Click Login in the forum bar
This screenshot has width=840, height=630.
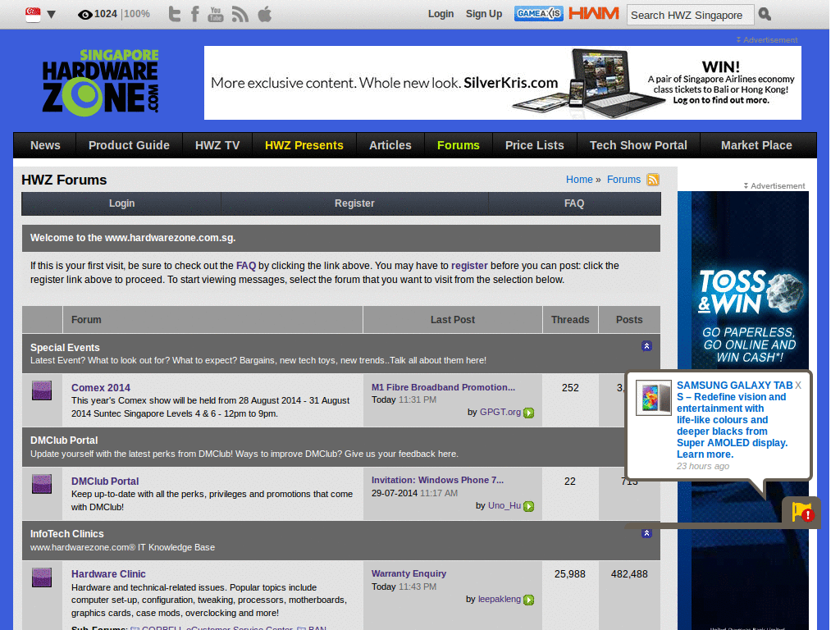point(121,203)
